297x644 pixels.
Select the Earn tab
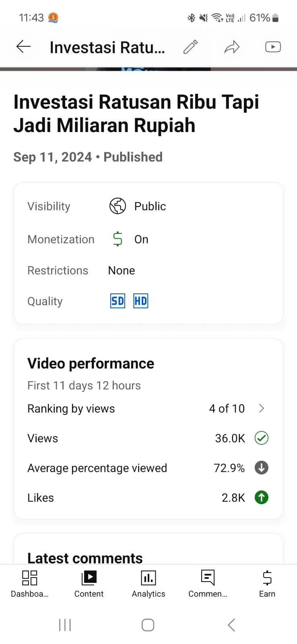pyautogui.click(x=267, y=583)
